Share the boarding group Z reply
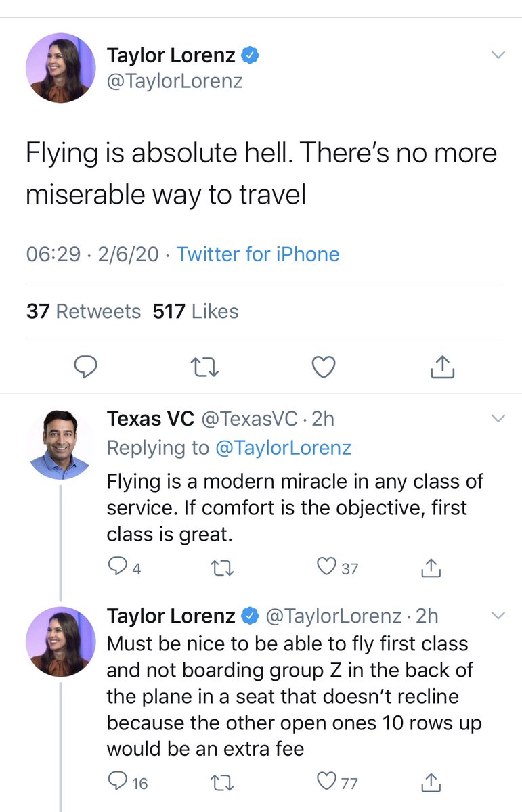This screenshot has width=522, height=812. (x=431, y=783)
